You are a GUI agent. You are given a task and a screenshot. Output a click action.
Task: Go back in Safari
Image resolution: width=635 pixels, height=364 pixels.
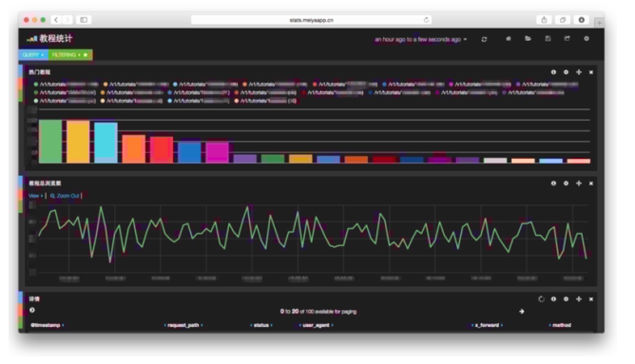56,20
